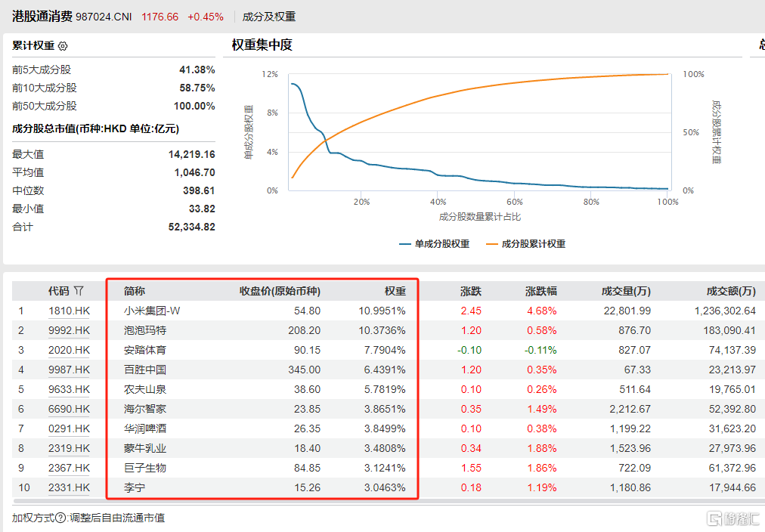Viewport: 765px width, 532px height.
Task: Select the 百胜中国 row name
Action: pyautogui.click(x=145, y=370)
